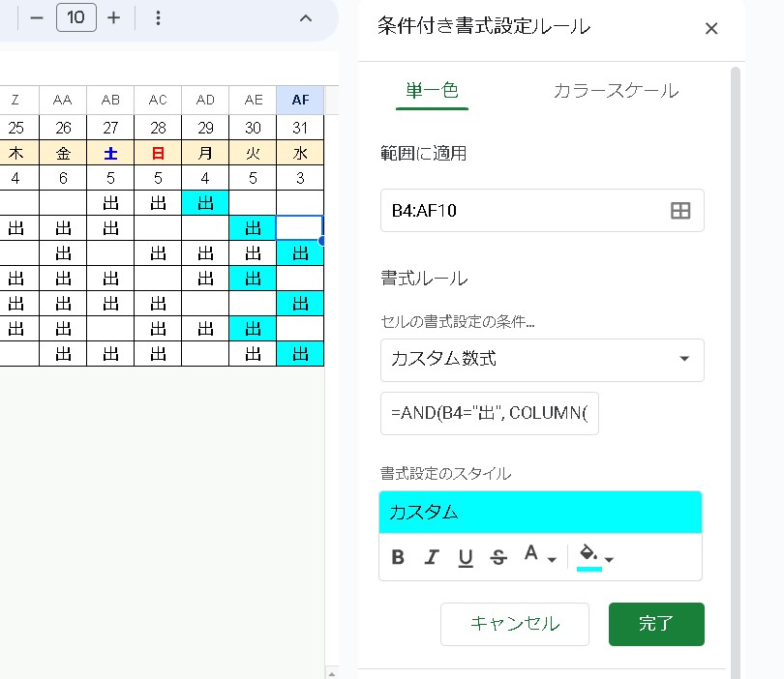Select the Bold formatting icon
The width and height of the screenshot is (784, 679).
(396, 557)
